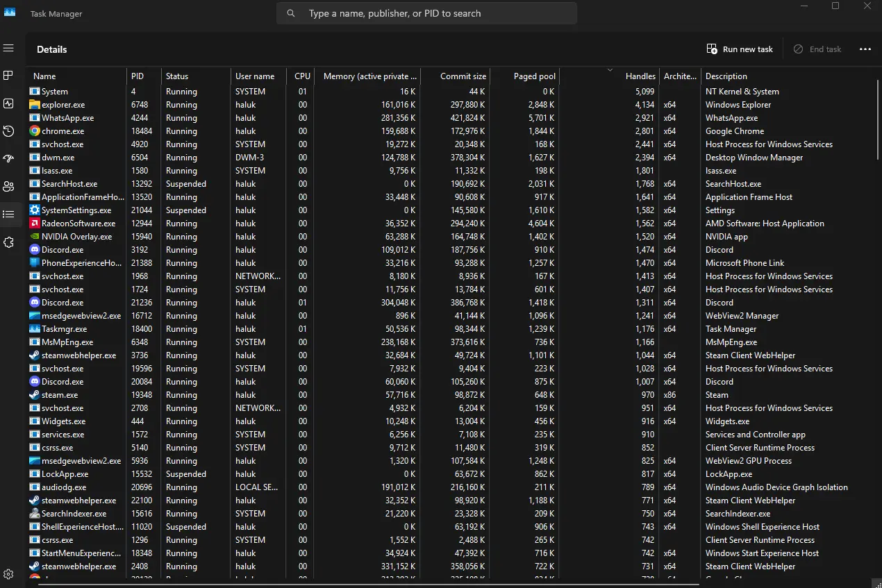The height and width of the screenshot is (588, 882).
Task: Click the RadeonSoftware.exe red icon
Action: point(35,224)
